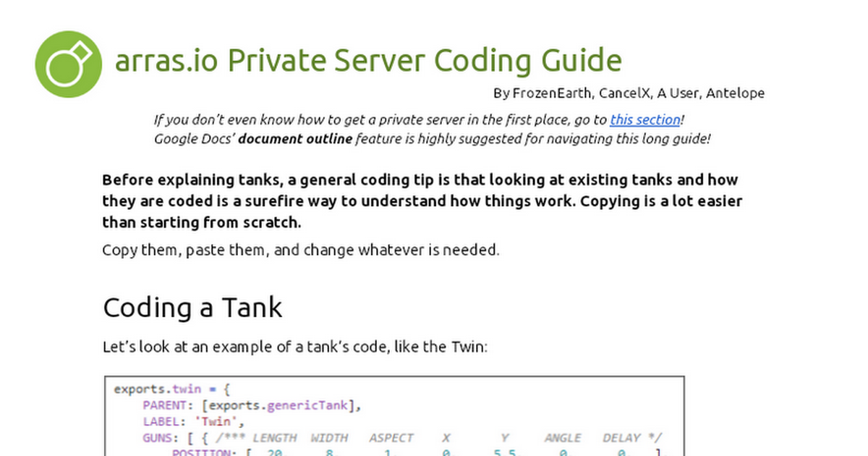The width and height of the screenshot is (868, 456).
Task: Click the 'LENGTH' column comment in code
Action: click(274, 438)
